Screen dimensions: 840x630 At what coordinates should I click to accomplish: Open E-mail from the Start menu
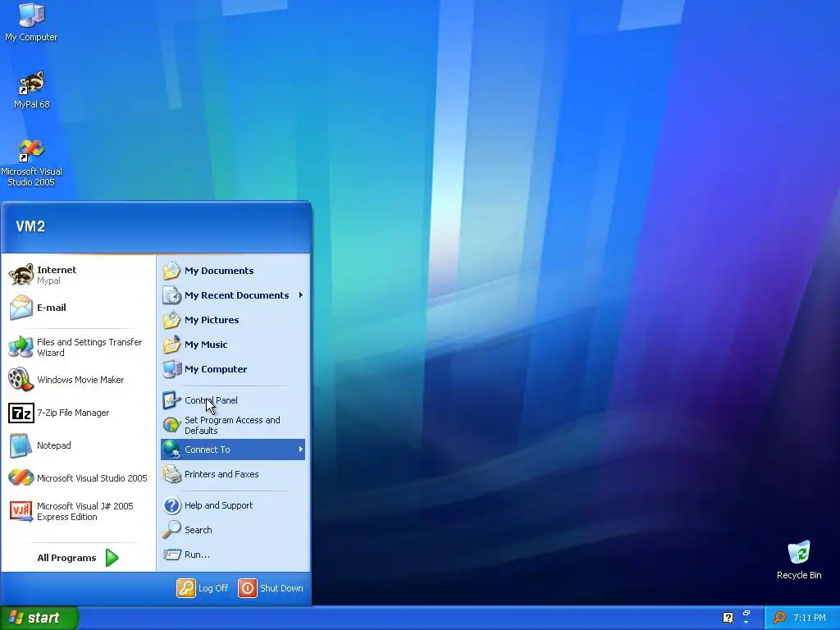pyautogui.click(x=52, y=308)
